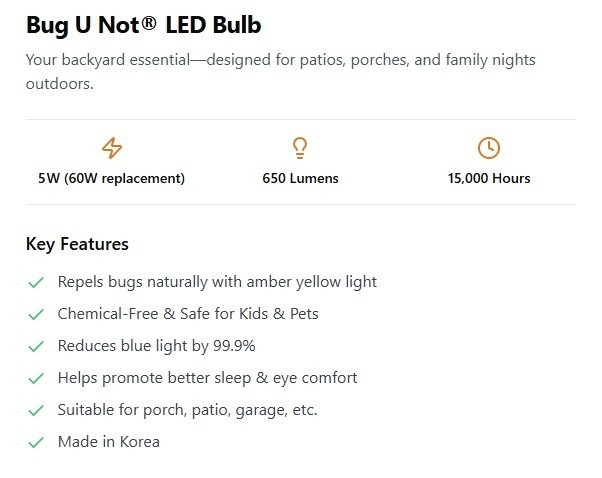
Task: Click the lightning bolt wattage icon
Action: pyautogui.click(x=112, y=148)
